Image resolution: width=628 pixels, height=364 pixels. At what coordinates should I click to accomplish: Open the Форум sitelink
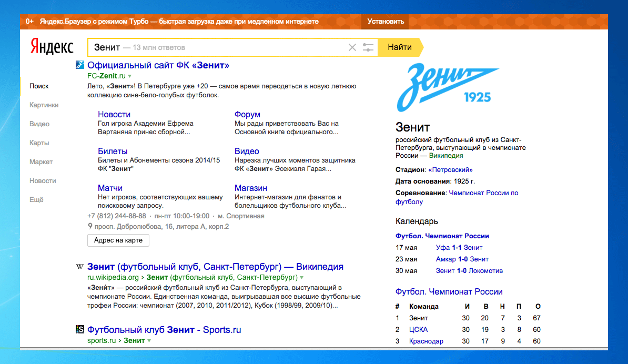coord(247,115)
